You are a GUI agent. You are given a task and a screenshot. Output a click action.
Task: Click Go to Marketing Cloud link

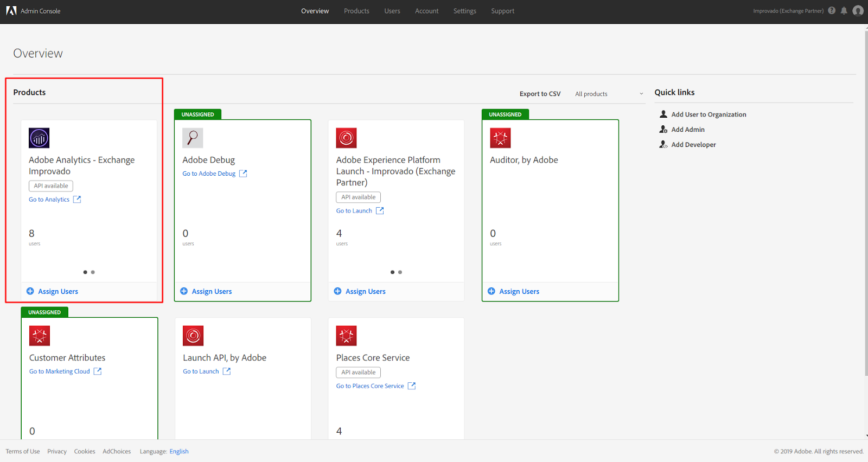click(60, 371)
